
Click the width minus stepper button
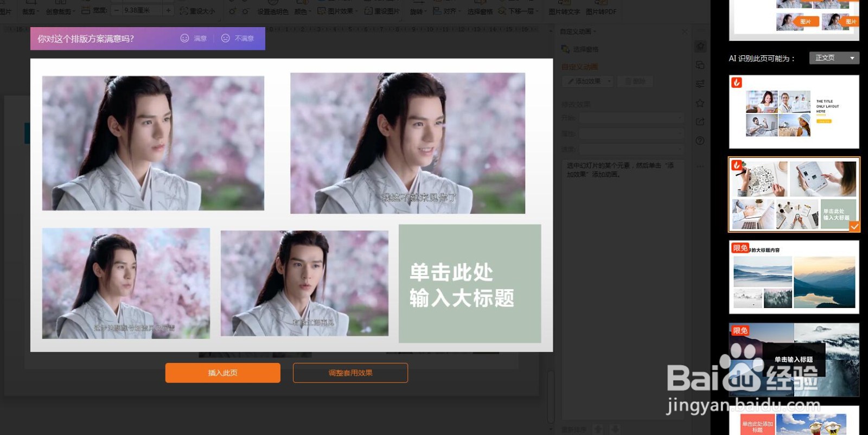117,10
